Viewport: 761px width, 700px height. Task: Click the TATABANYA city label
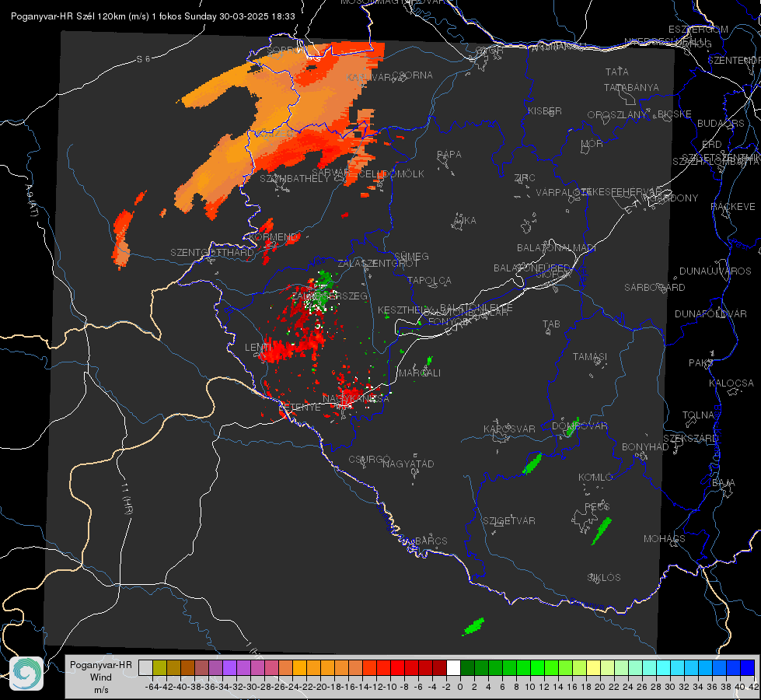click(631, 87)
